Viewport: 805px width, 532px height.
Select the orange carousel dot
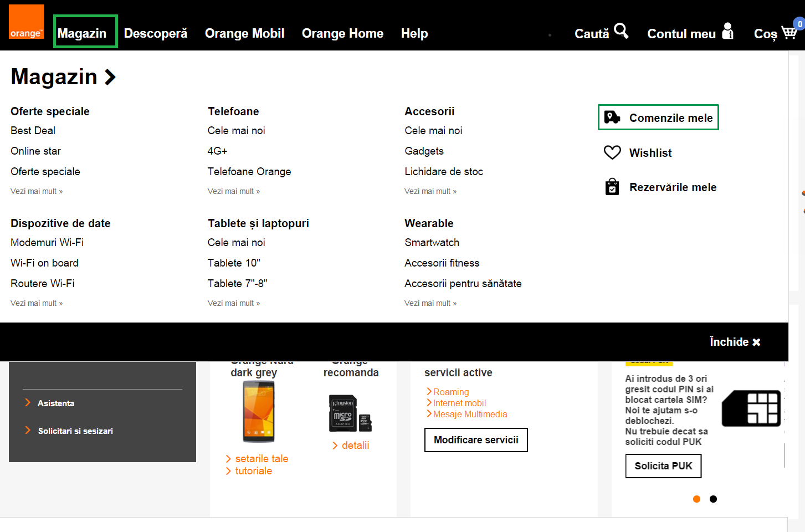coord(697,499)
